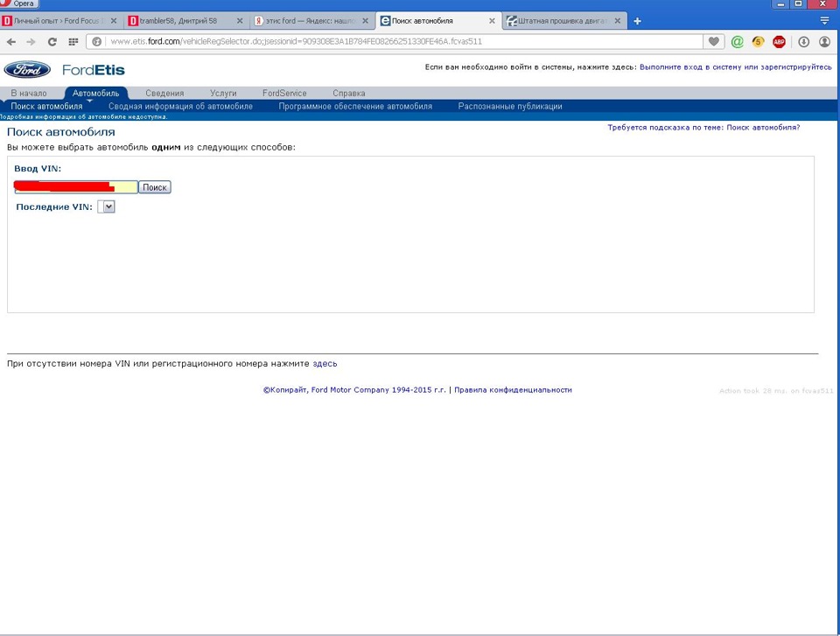
Task: Select 'Поиск автомобиля' in the blue submenu
Action: 46,106
